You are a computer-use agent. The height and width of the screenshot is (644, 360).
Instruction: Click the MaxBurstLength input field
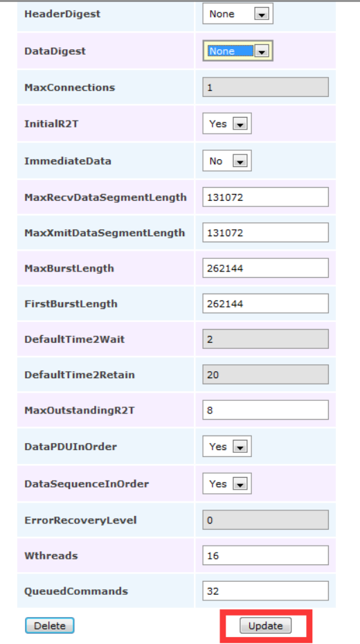click(266, 268)
